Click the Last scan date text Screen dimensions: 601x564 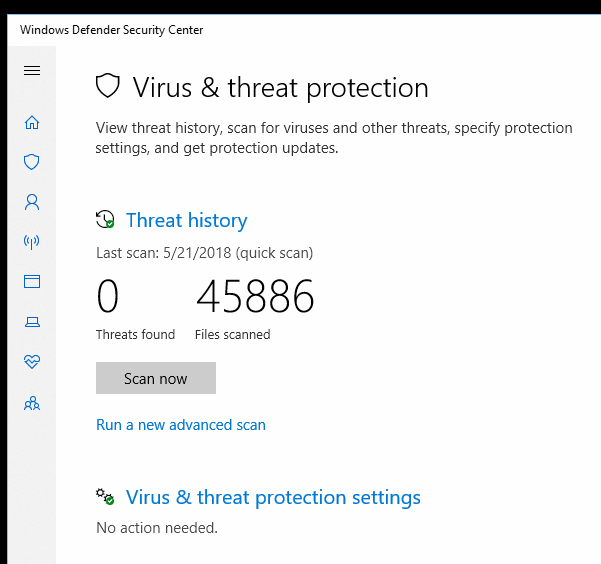tap(204, 253)
